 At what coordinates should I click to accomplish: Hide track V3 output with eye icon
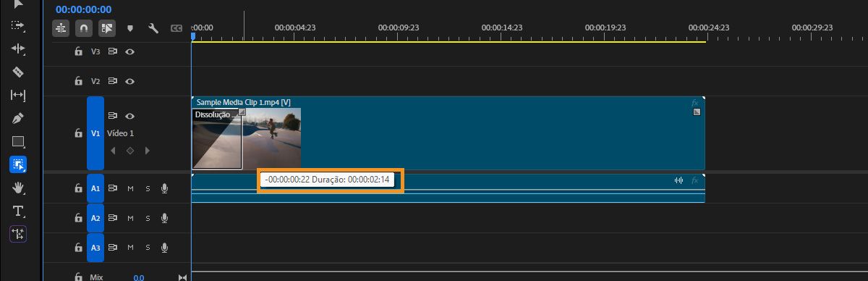pyautogui.click(x=130, y=52)
